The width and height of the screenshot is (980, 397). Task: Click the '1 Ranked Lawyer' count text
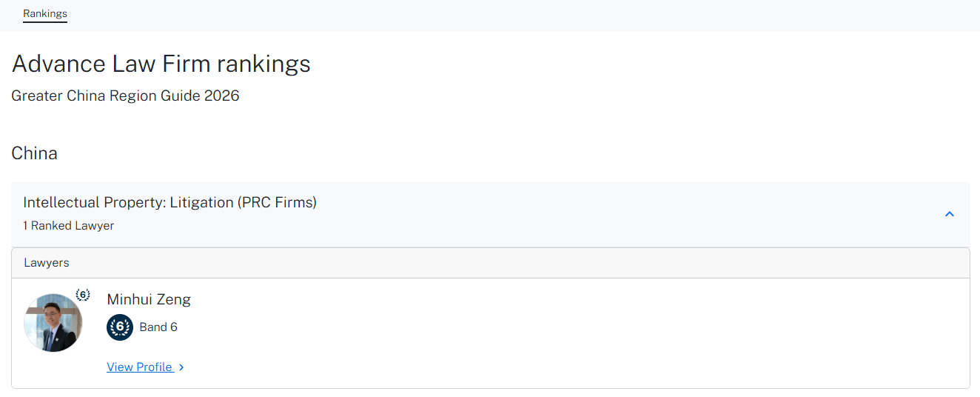click(x=68, y=226)
